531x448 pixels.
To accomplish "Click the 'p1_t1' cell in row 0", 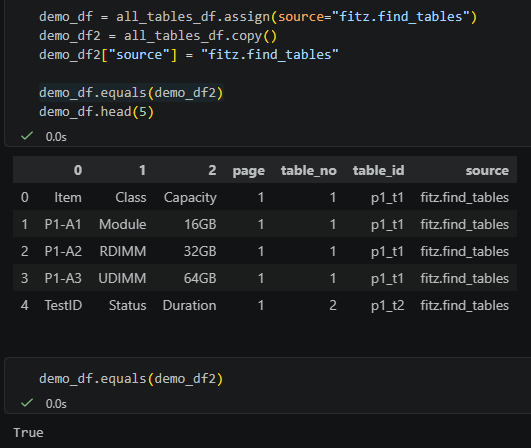I will [x=387, y=198].
